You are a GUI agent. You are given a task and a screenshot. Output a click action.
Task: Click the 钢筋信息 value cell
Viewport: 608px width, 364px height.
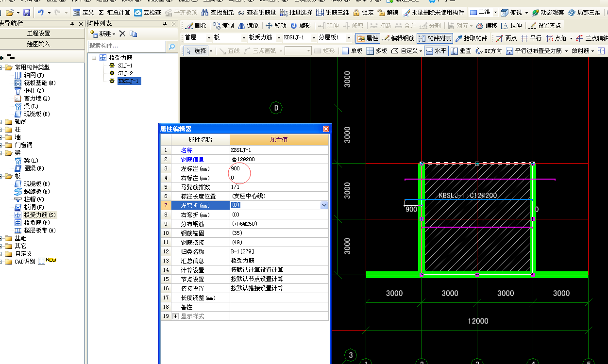tap(279, 159)
